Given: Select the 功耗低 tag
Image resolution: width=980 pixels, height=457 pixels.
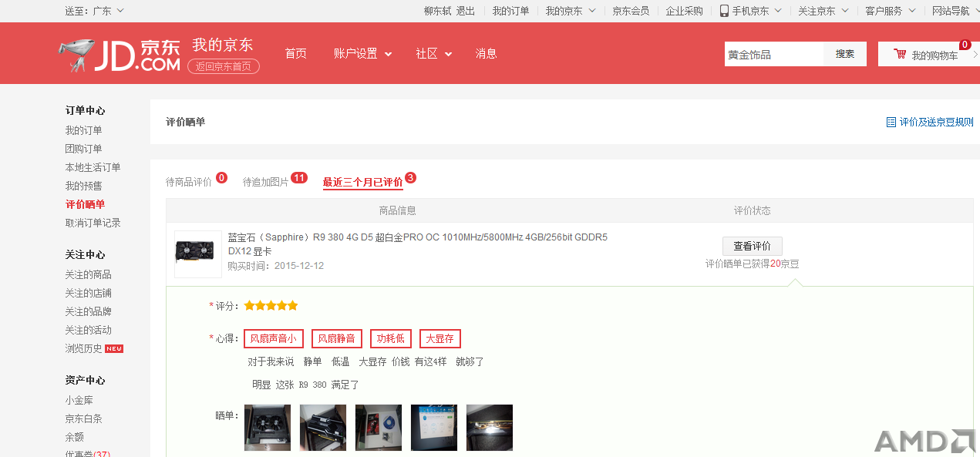Looking at the screenshot, I should 390,338.
